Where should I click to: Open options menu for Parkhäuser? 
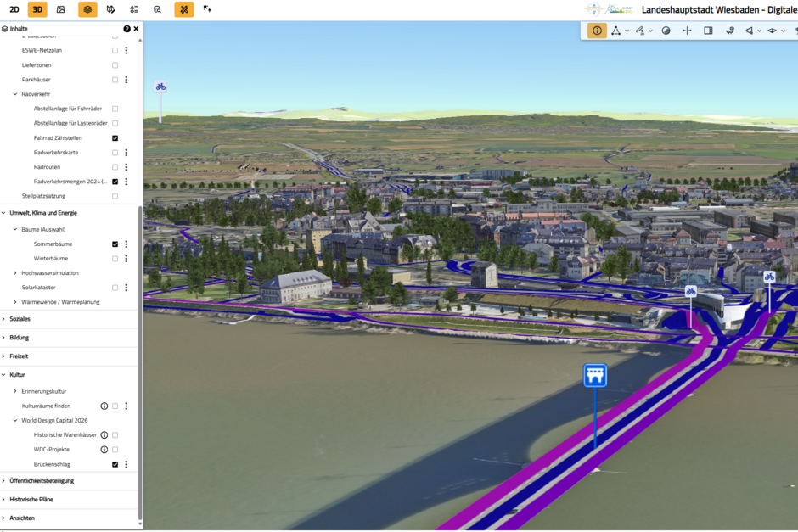coord(126,80)
